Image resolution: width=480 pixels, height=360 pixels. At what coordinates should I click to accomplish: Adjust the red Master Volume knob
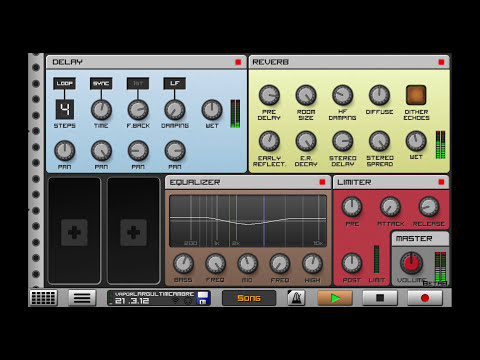[x=411, y=263]
